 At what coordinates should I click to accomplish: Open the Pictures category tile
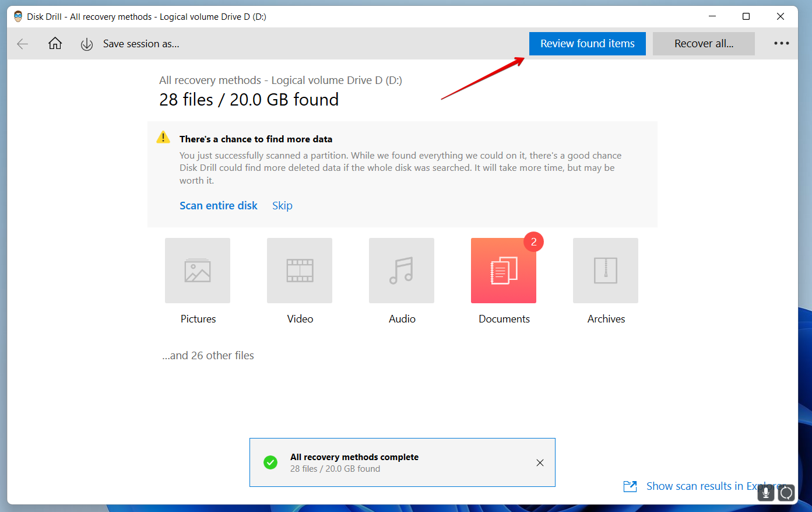tap(198, 271)
